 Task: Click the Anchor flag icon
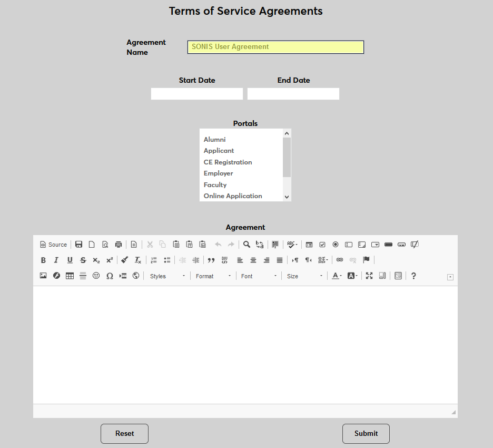366,260
